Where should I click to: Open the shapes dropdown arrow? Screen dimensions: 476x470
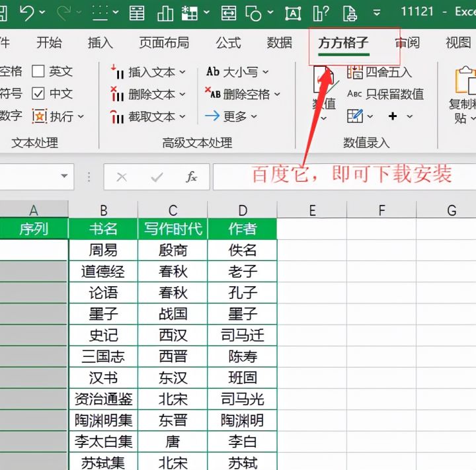[270, 13]
